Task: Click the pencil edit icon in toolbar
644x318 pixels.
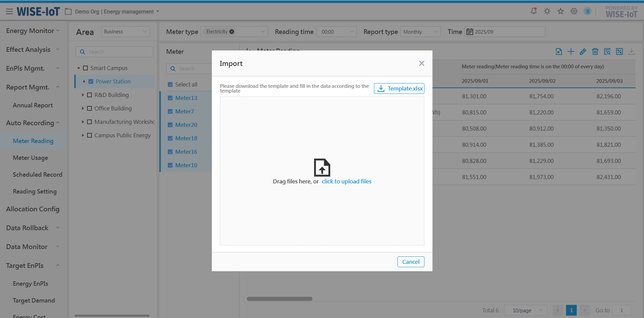Action: [x=583, y=51]
